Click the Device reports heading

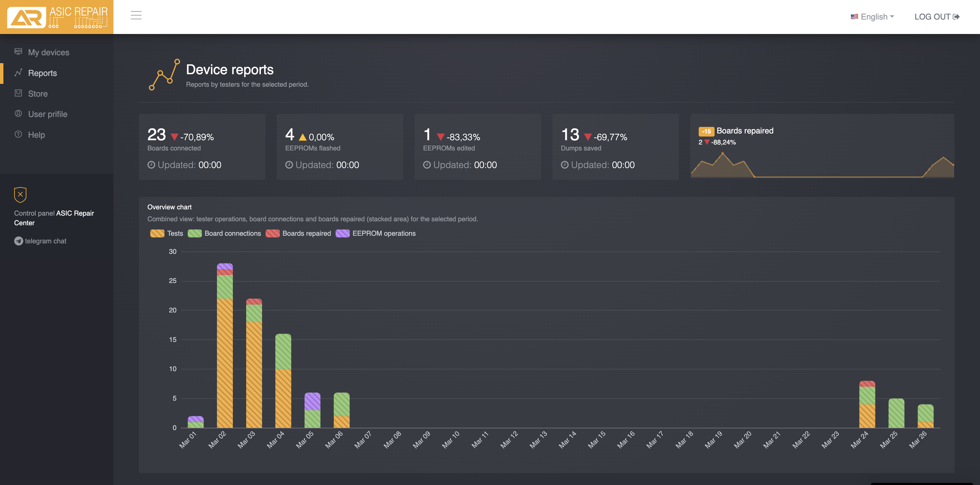click(x=230, y=70)
